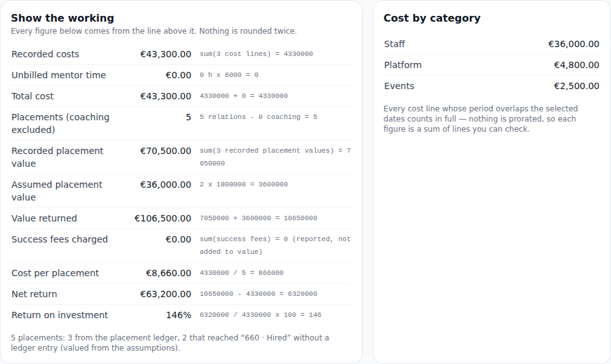Click the 'Staff' category label
Image resolution: width=611 pixels, height=364 pixels.
click(x=395, y=44)
